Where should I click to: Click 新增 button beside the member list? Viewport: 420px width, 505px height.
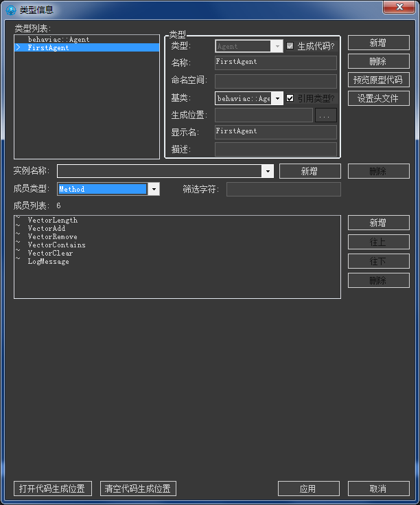(379, 223)
